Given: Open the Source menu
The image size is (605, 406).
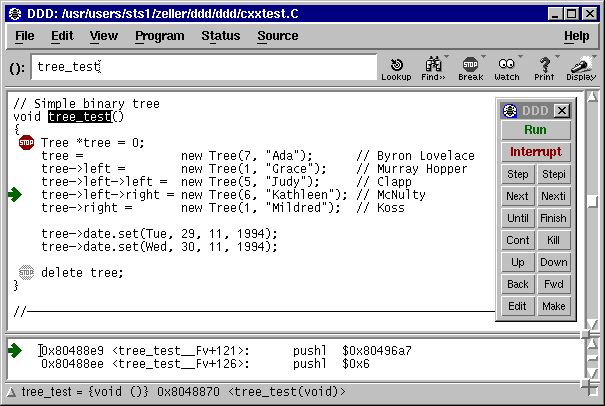Looking at the screenshot, I should point(278,36).
